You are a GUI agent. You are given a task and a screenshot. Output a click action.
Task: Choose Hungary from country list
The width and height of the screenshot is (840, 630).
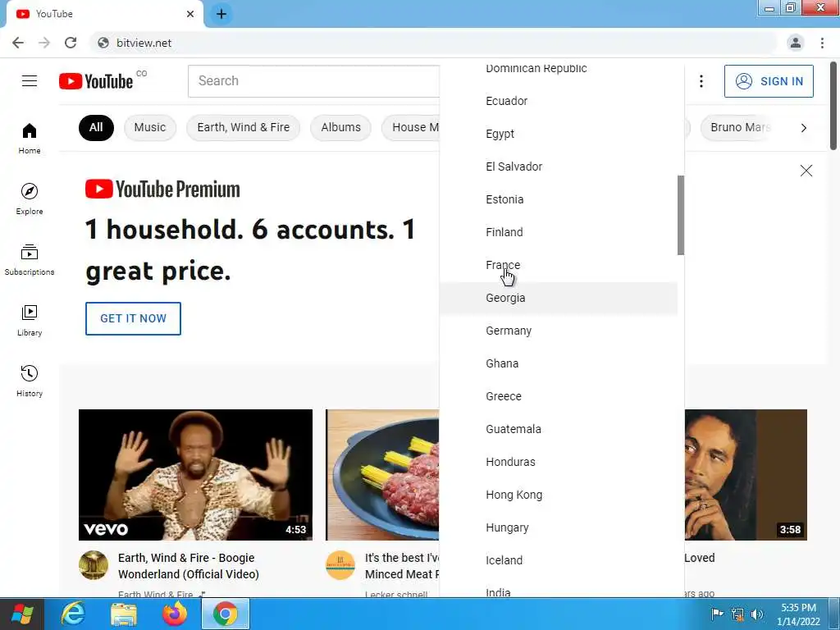[558, 527]
